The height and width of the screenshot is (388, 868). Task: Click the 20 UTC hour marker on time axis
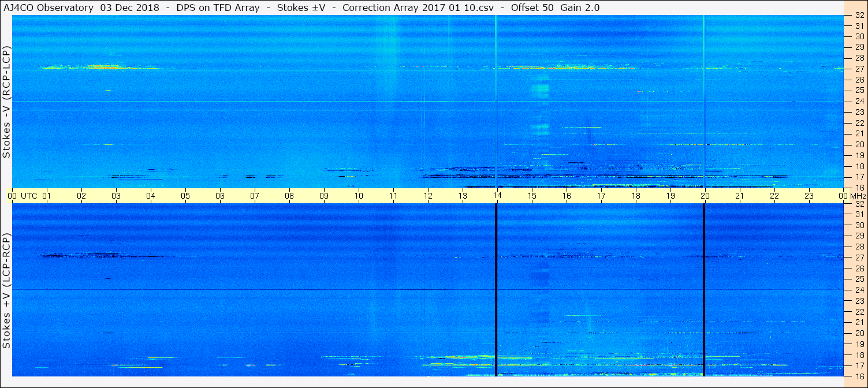point(705,196)
